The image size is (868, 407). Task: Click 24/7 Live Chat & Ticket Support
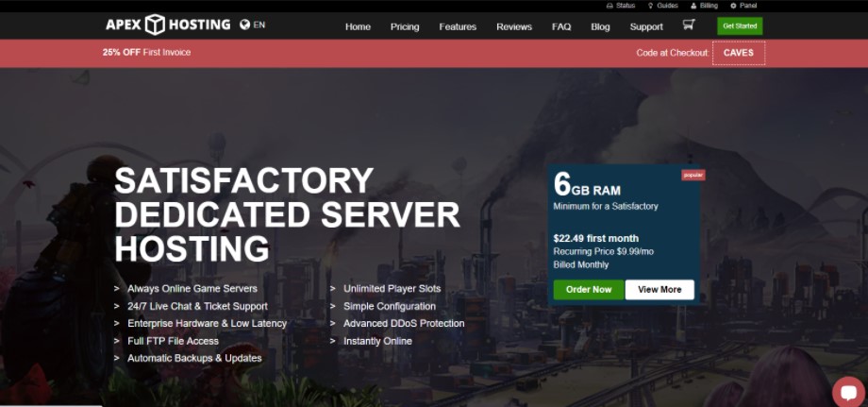[197, 306]
